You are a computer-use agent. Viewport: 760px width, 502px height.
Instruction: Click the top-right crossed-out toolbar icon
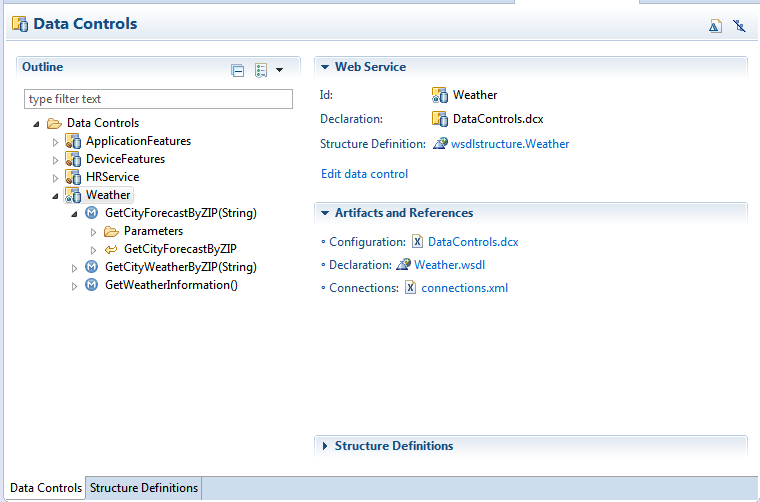pos(739,26)
